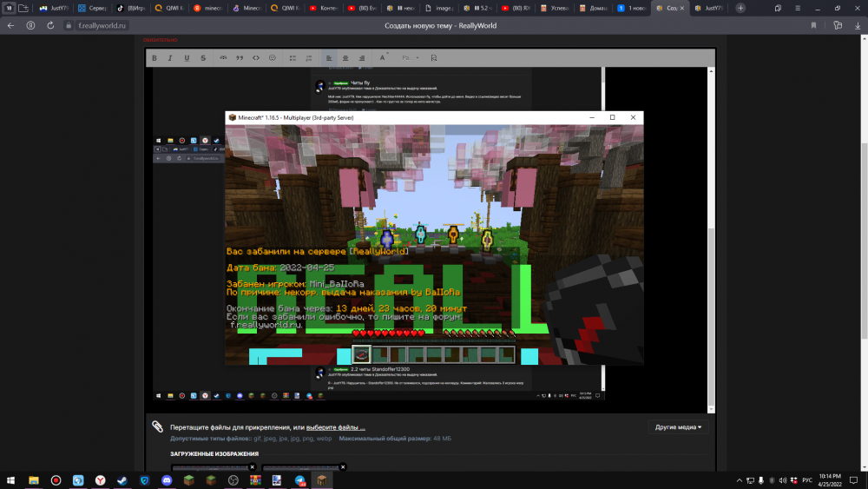Toggle strikethrough formatting in the editor toolbar
Image resolution: width=868 pixels, height=489 pixels.
203,57
